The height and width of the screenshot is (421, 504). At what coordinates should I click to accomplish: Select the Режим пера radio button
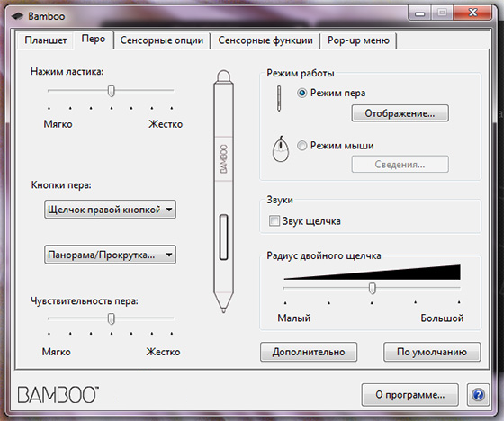[302, 94]
